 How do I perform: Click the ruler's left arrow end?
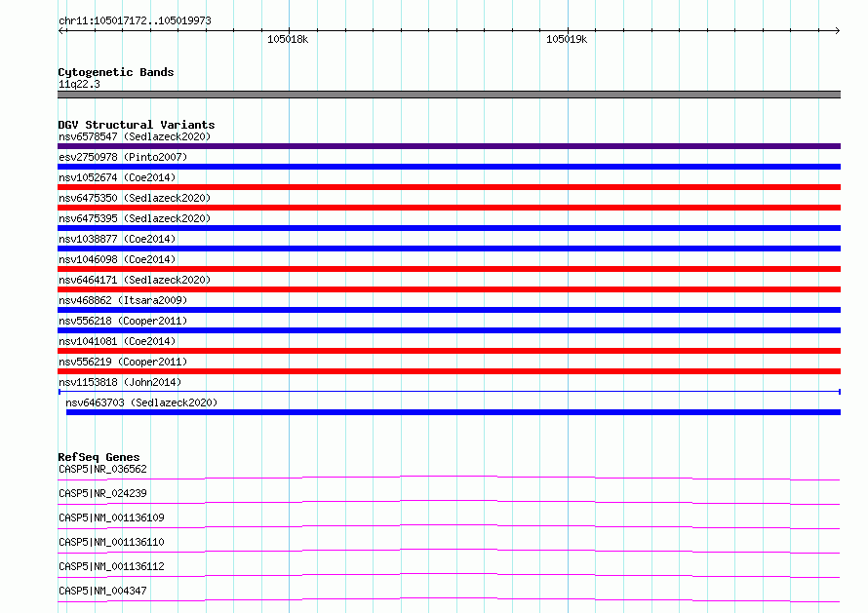point(60,30)
